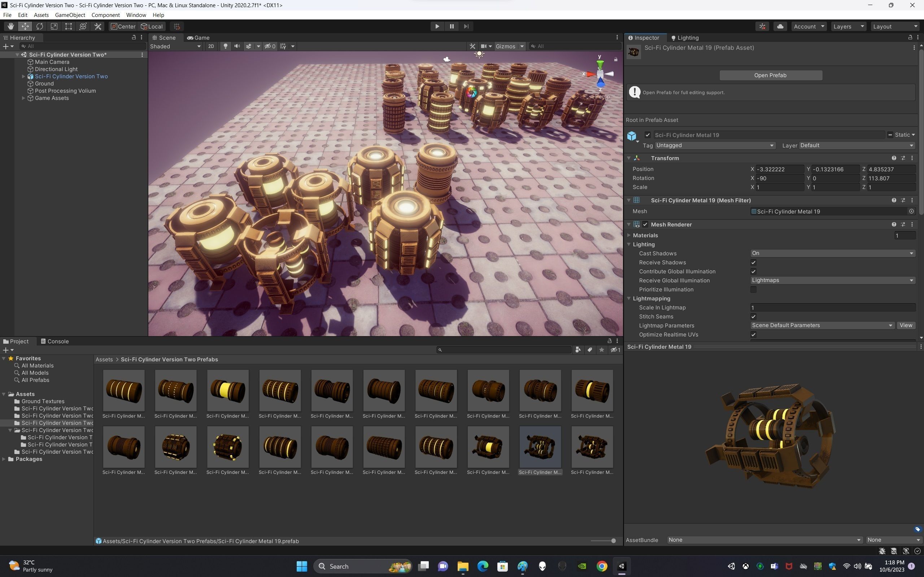The height and width of the screenshot is (577, 924).
Task: Adjust the project icon size slider
Action: [x=613, y=541]
